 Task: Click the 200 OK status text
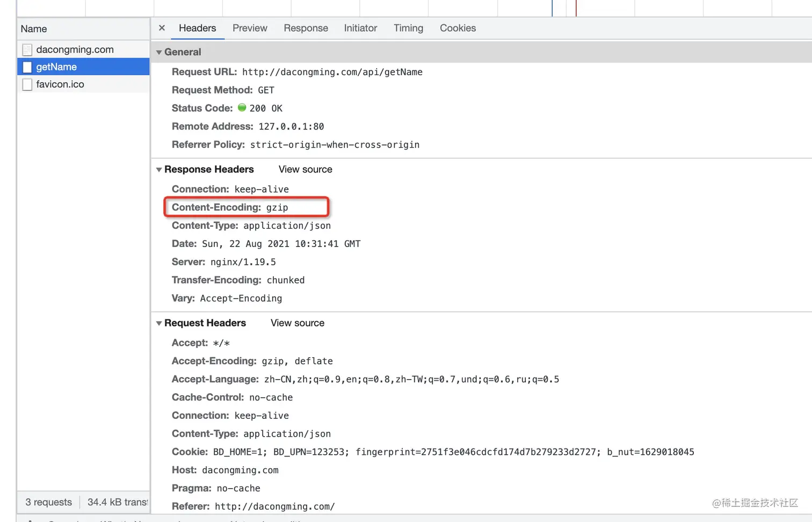266,108
